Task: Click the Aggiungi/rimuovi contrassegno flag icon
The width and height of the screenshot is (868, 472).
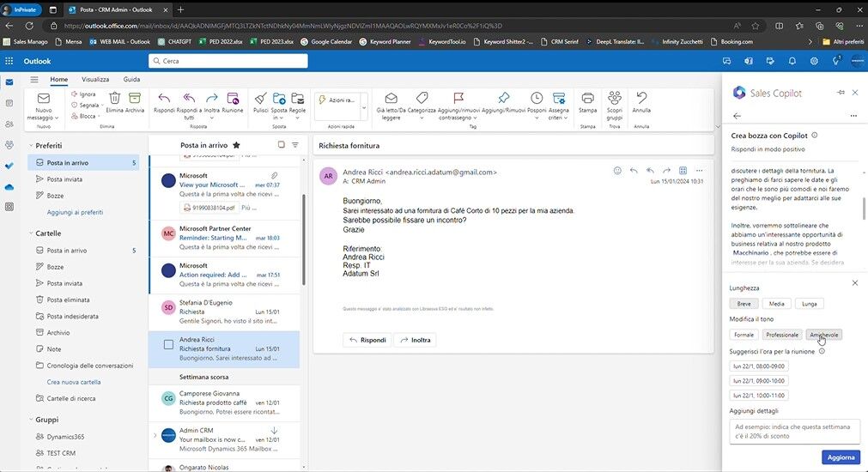Action: click(x=458, y=98)
